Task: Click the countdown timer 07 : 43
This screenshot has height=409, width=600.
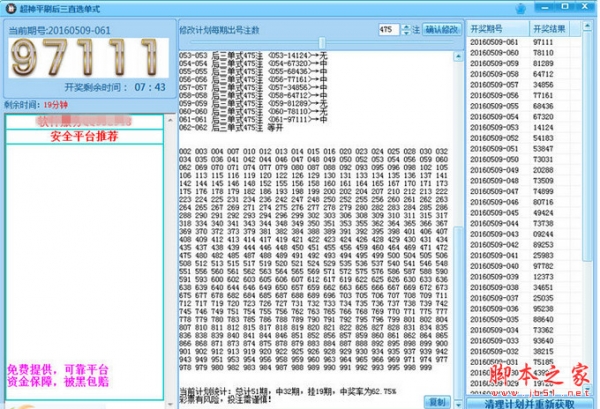Action: pos(150,87)
